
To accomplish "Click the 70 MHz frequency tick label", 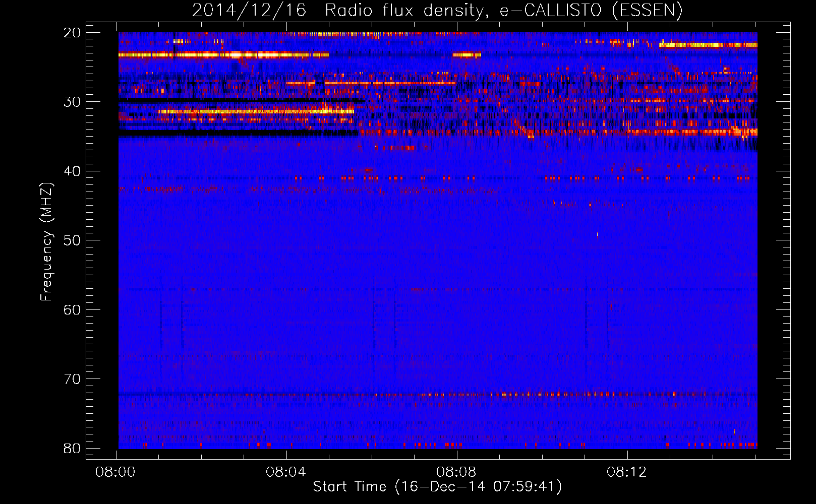I will point(72,379).
